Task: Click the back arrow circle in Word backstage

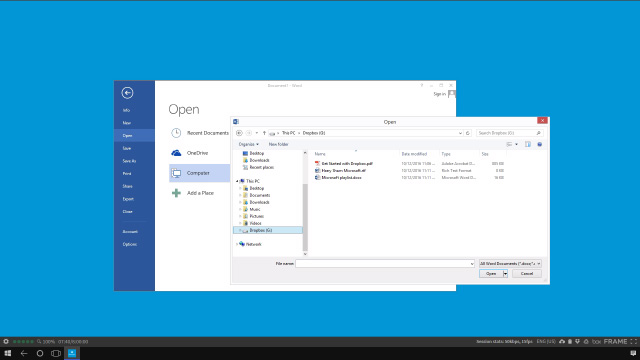Action: [127, 93]
